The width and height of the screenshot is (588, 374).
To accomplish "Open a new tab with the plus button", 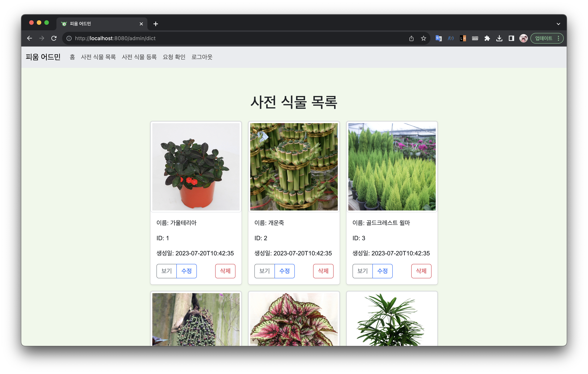I will pos(156,24).
